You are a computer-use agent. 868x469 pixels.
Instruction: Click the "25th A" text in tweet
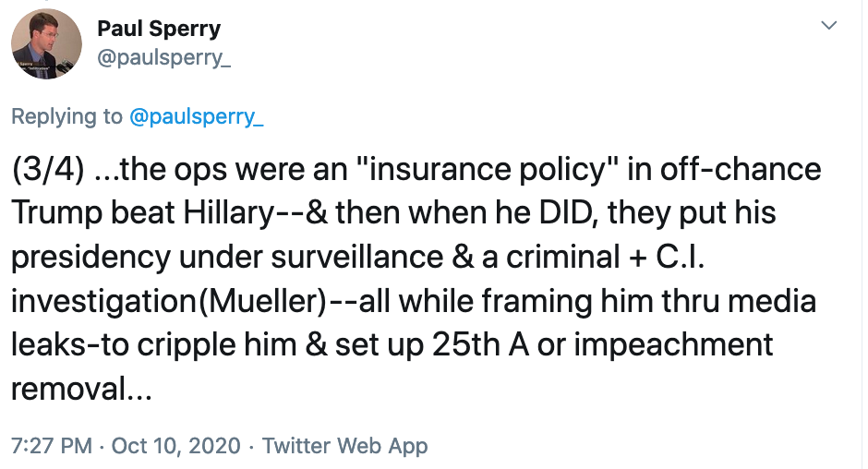pyautogui.click(x=480, y=345)
